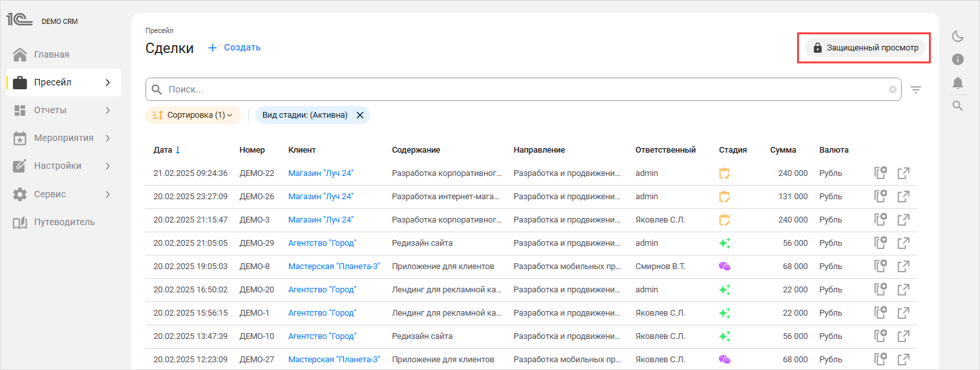The image size is (980, 370).
Task: Expand the Мероприятия sidebar section
Action: 108,138
